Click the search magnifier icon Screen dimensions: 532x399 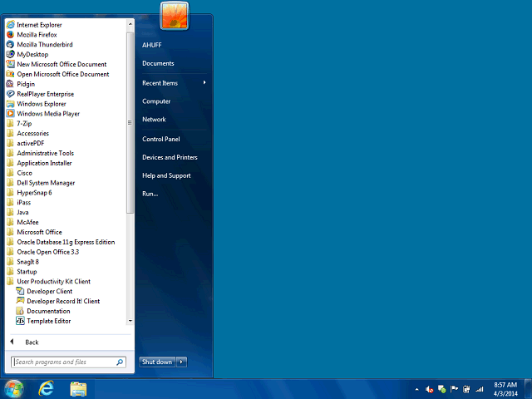(x=120, y=362)
